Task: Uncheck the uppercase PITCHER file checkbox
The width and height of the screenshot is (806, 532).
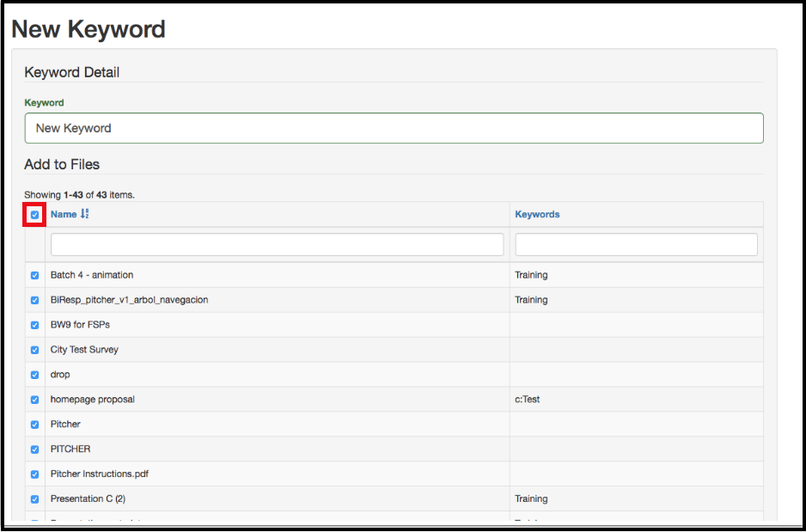Action: click(x=35, y=449)
